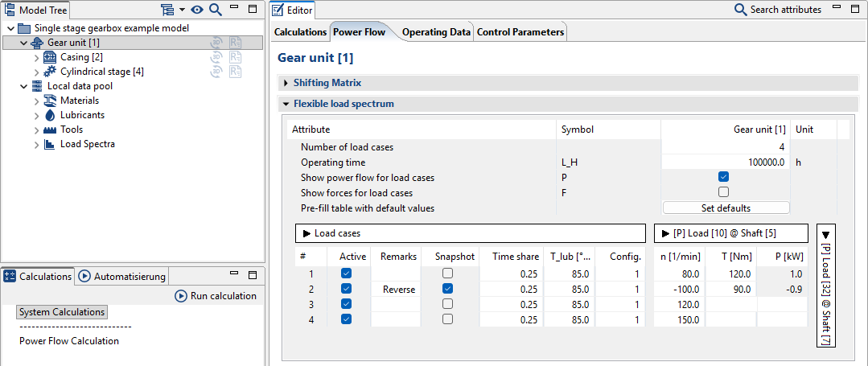
Task: Click the Lubricants droplet icon
Action: click(50, 115)
